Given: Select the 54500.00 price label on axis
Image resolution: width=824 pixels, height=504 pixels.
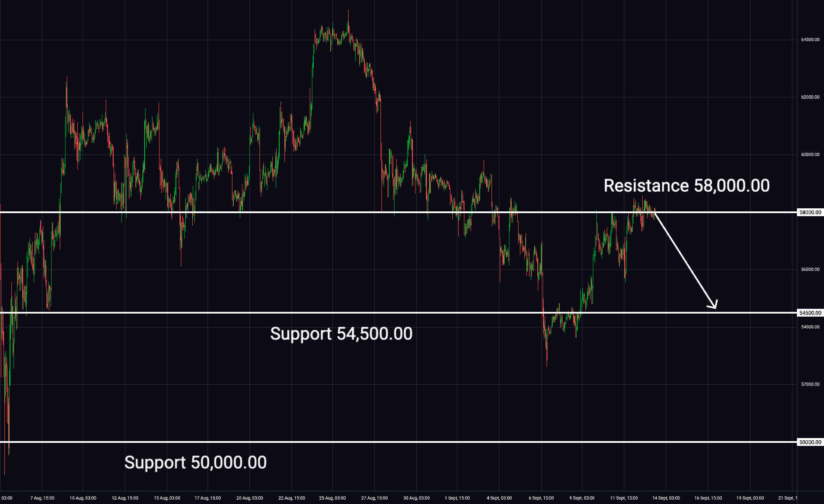Looking at the screenshot, I should [810, 313].
